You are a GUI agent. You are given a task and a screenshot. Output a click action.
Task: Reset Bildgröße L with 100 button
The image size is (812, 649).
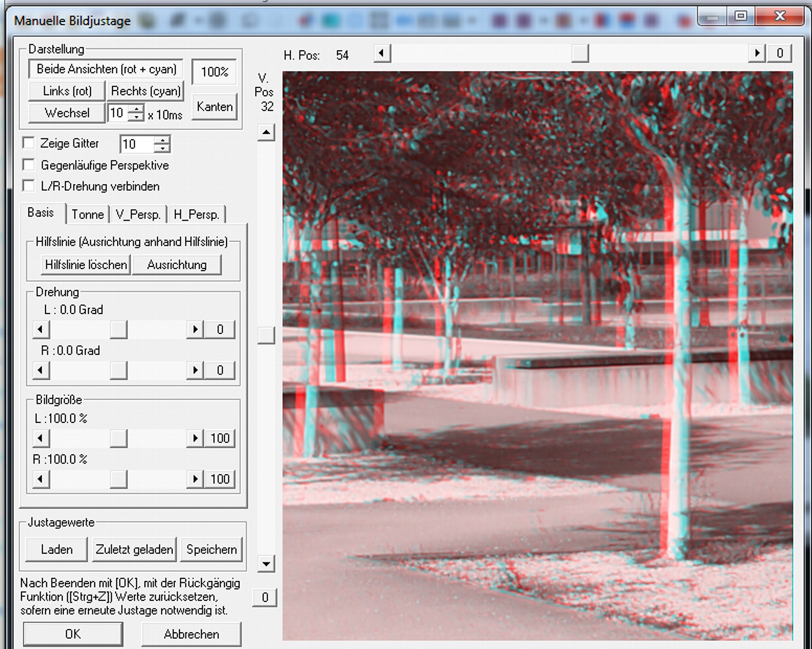point(220,438)
